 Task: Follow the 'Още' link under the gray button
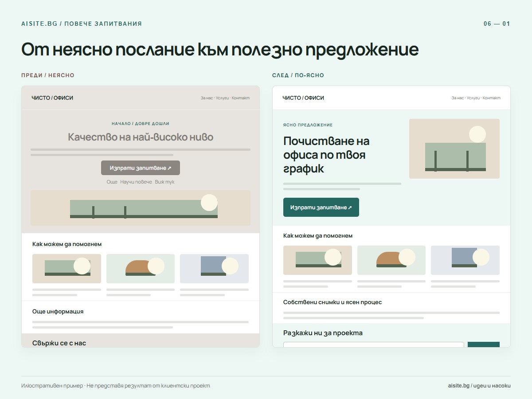point(112,182)
